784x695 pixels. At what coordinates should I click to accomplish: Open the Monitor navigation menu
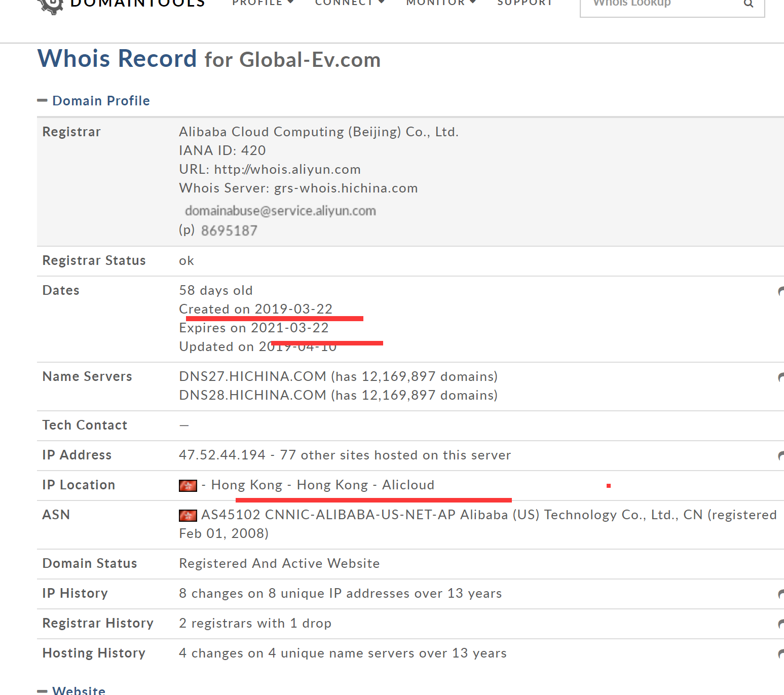tap(441, 3)
